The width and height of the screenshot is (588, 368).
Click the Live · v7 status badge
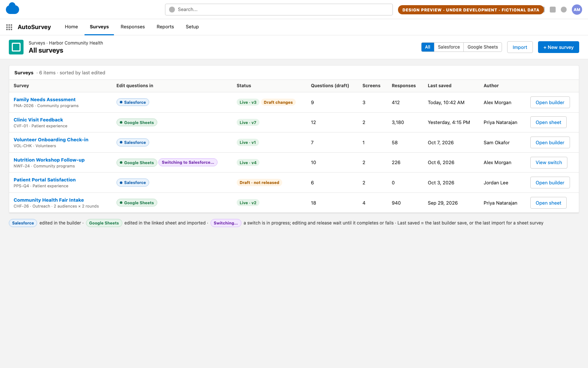coord(248,123)
